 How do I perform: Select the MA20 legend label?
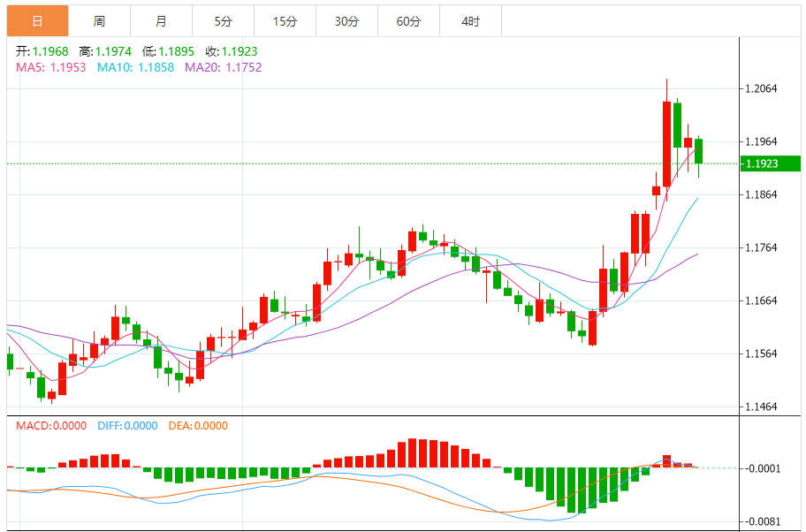click(x=223, y=67)
